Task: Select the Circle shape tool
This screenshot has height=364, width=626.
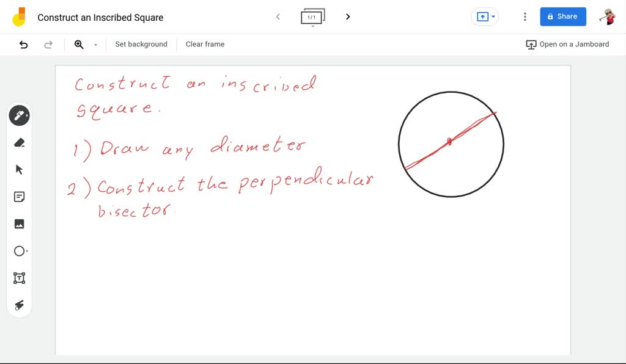Action: click(19, 251)
